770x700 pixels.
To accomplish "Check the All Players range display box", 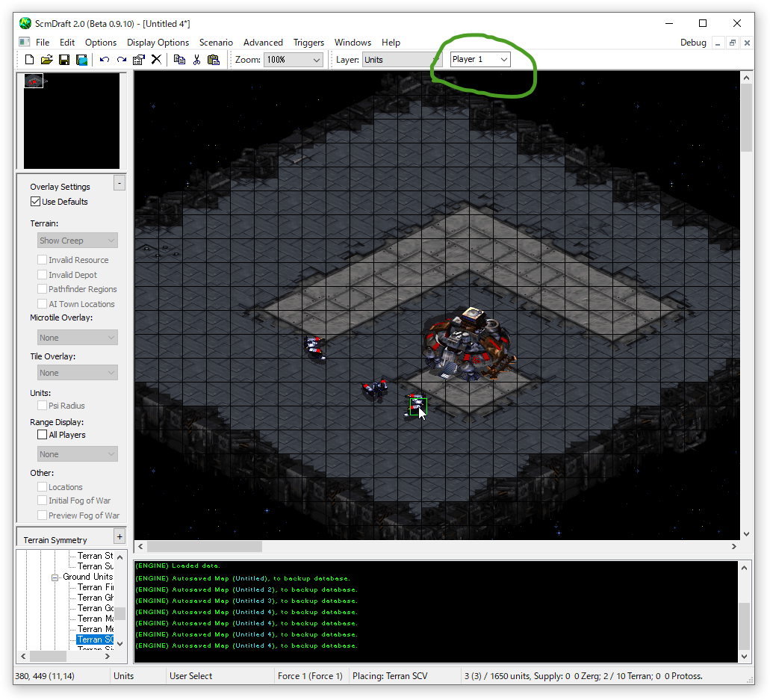I will point(43,435).
